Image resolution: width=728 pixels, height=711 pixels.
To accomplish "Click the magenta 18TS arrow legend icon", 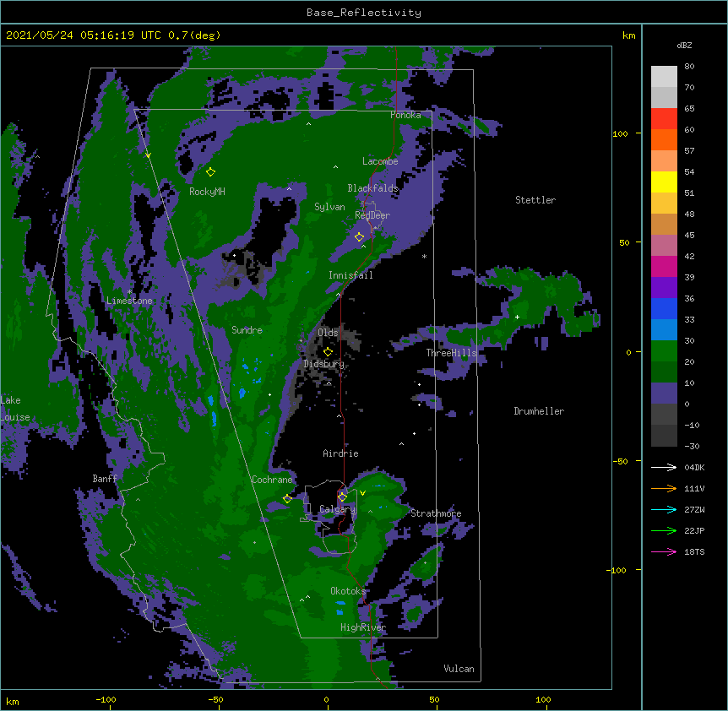I will coord(664,551).
